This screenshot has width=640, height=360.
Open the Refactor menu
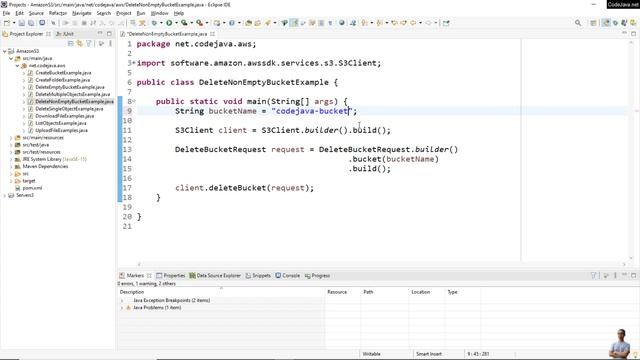(x=58, y=13)
